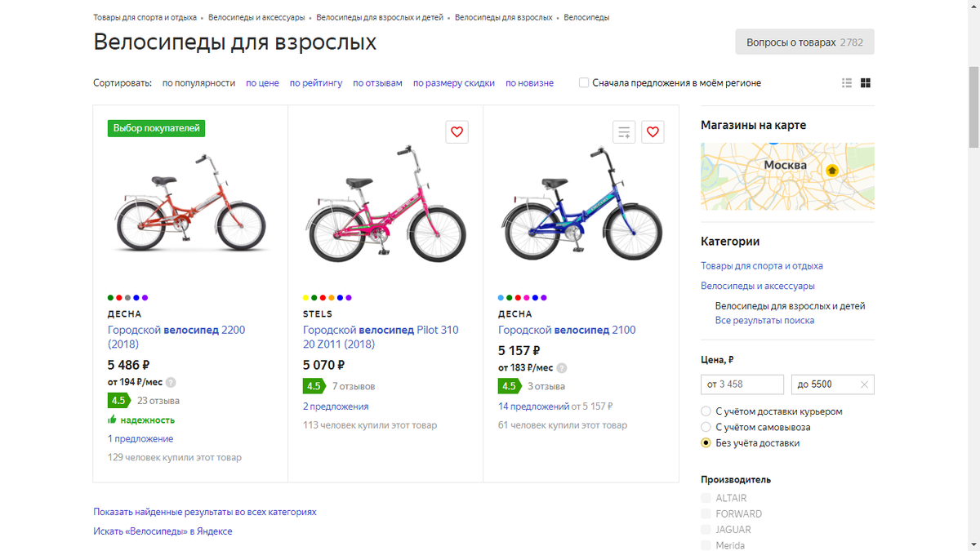Select 'С учётом доставки курьером' option
Image resolution: width=980 pixels, height=551 pixels.
click(705, 411)
